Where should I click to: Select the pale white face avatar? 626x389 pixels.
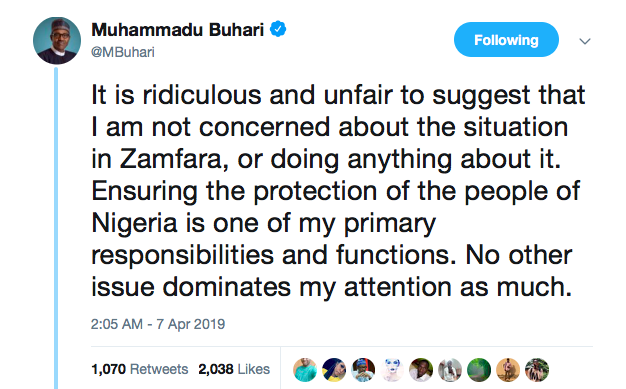pyautogui.click(x=392, y=370)
